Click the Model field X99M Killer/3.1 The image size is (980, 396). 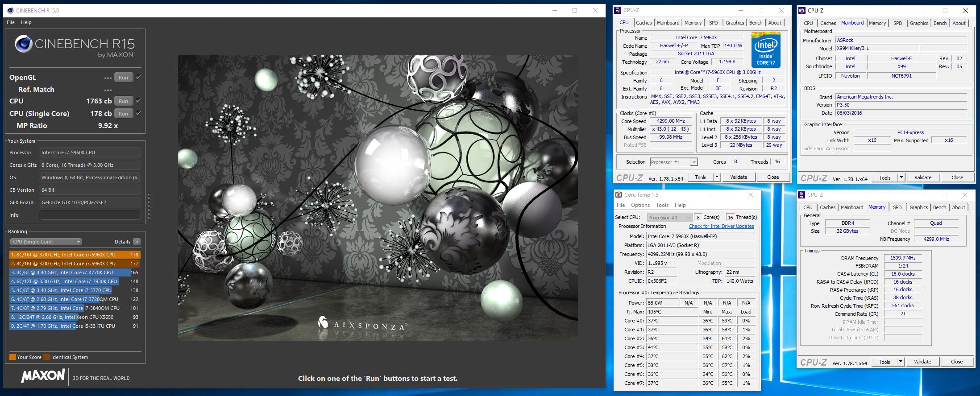point(877,48)
